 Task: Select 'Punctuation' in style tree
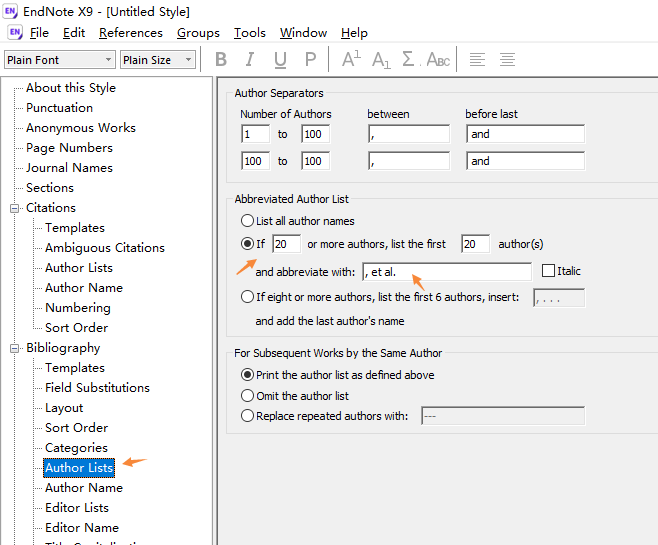59,108
